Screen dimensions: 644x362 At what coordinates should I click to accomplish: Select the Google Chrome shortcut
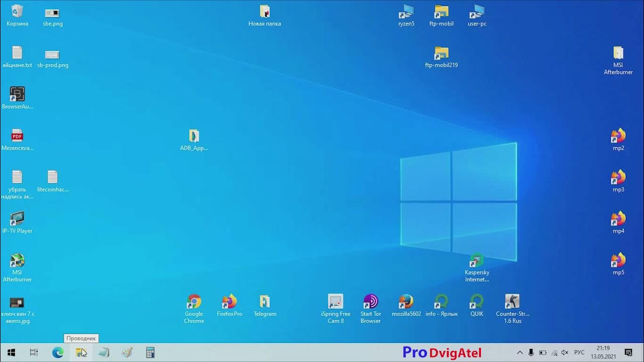(x=194, y=309)
